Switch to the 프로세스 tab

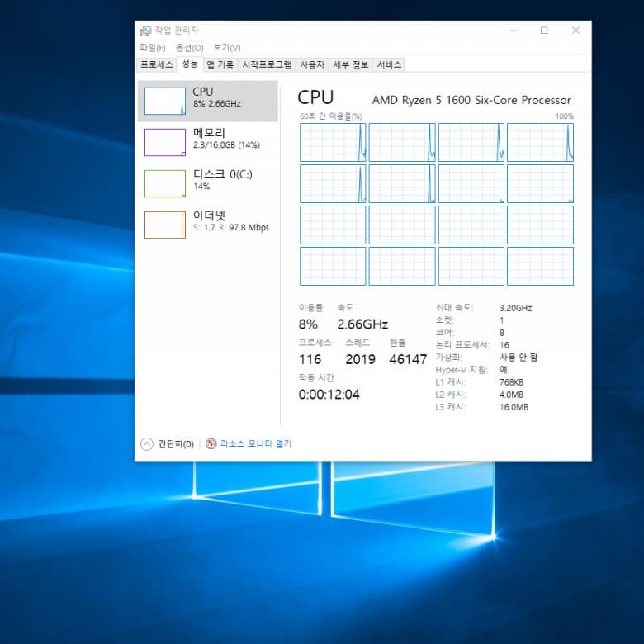coord(157,65)
